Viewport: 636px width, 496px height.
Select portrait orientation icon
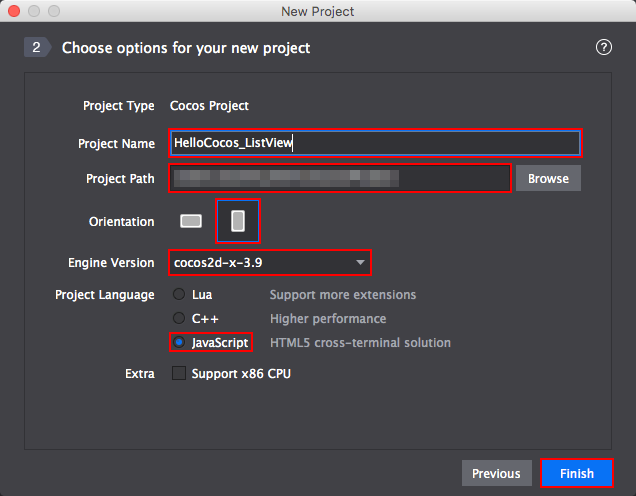tap(238, 221)
